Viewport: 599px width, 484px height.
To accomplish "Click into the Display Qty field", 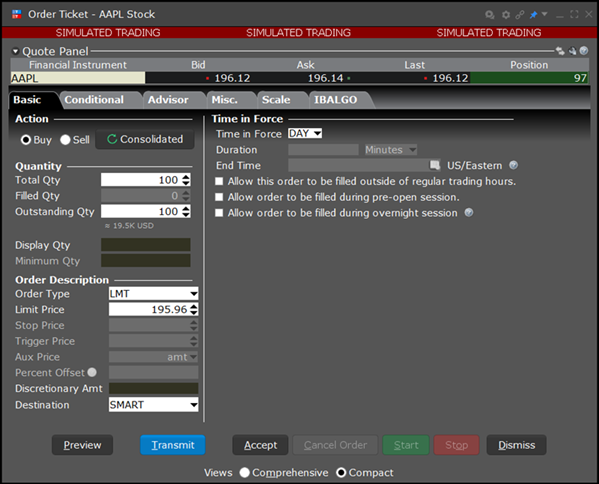I will pos(146,245).
